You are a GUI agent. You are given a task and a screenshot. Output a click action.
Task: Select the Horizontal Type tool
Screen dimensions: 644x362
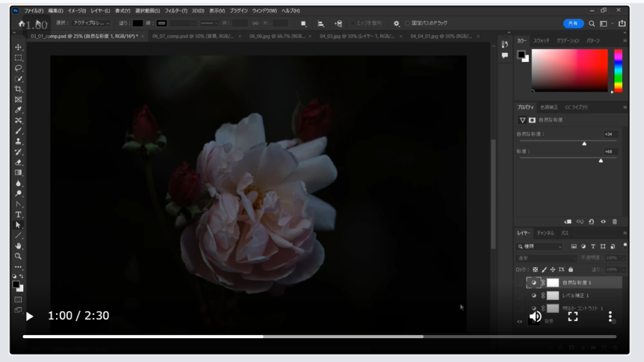[18, 215]
